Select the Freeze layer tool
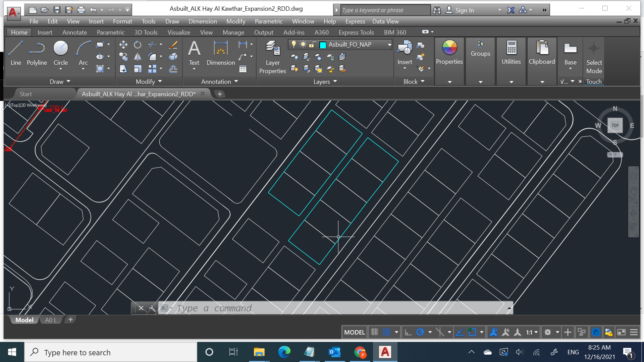The height and width of the screenshot is (362, 644). pos(318,57)
